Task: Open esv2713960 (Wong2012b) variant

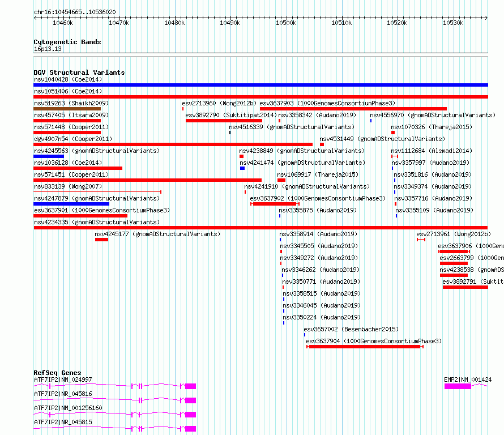Action: click(x=219, y=103)
